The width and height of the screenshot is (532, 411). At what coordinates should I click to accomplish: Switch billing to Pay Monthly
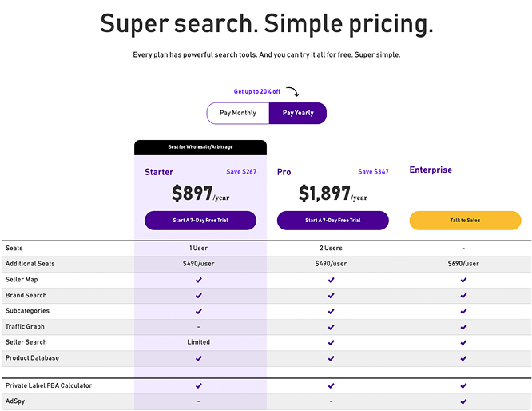238,113
